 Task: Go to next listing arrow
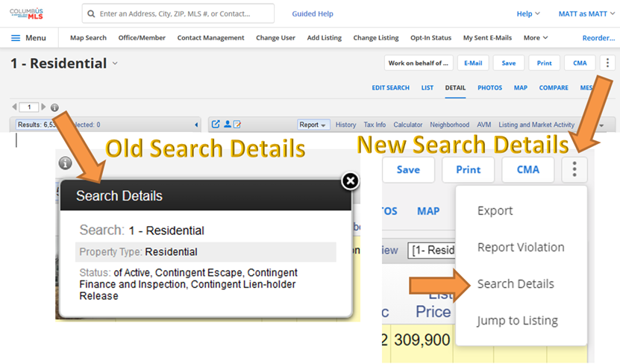coord(43,107)
